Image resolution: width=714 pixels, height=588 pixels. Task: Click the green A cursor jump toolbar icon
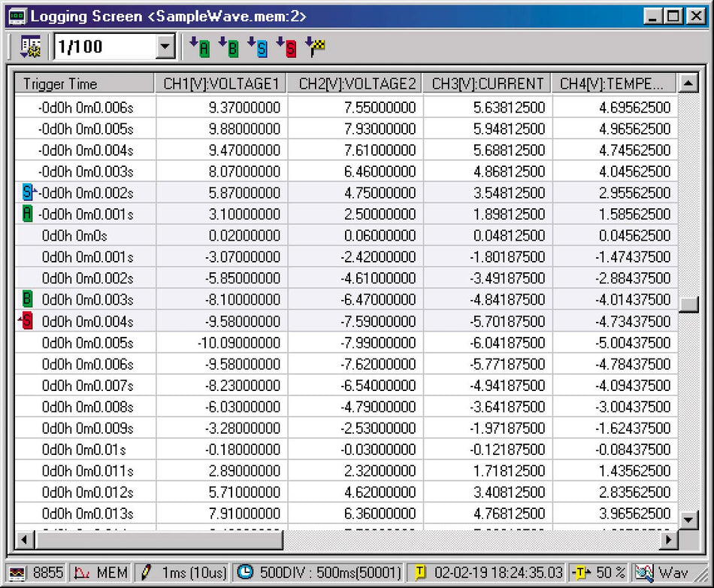(x=199, y=47)
